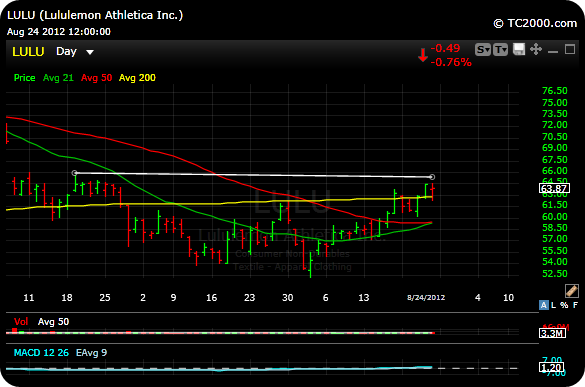Viewport: 585px width, 387px height.
Task: Click the 1.20 MACD value
Action: point(551,368)
